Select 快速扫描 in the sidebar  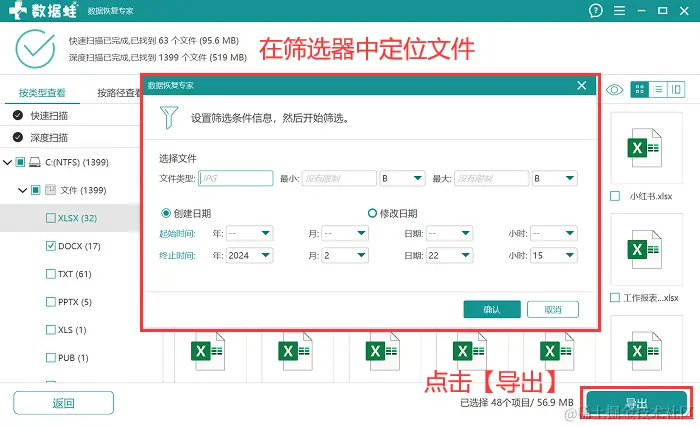point(49,116)
